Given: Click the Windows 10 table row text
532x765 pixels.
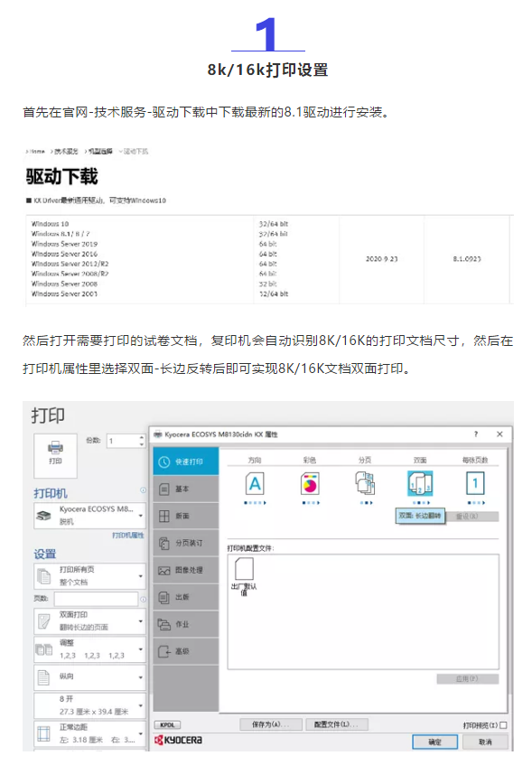Looking at the screenshot, I should (51, 224).
